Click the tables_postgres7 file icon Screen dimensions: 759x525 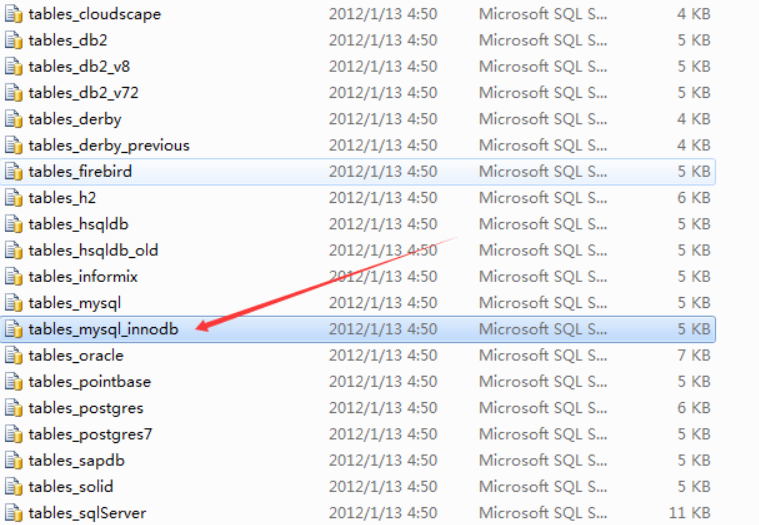point(14,434)
